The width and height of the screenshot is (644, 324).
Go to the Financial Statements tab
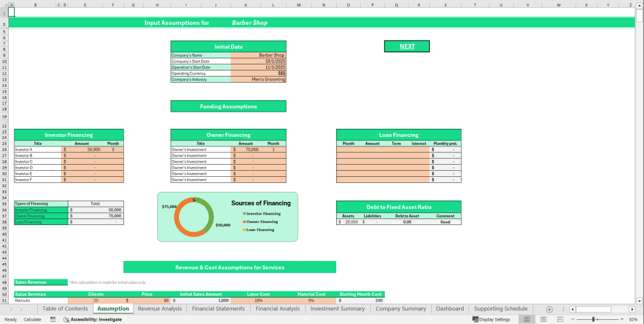[218, 309]
